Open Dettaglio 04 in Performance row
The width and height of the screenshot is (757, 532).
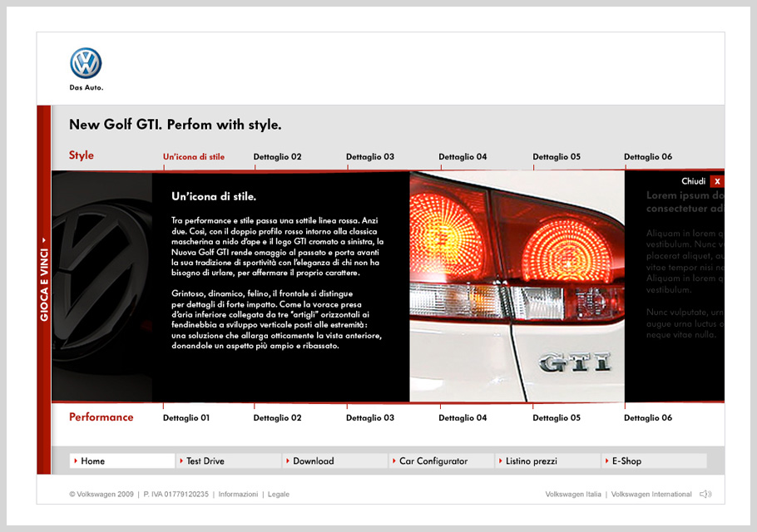coord(463,417)
